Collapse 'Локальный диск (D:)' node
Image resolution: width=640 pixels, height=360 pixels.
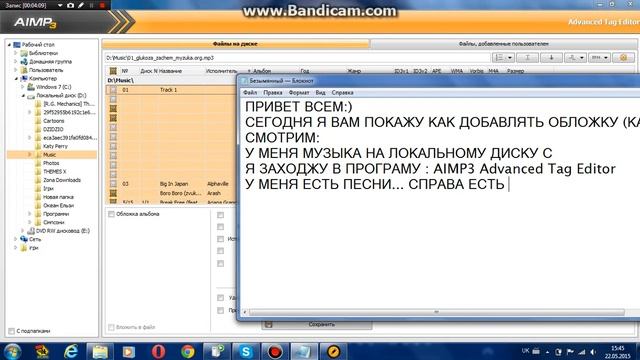[x=23, y=96]
